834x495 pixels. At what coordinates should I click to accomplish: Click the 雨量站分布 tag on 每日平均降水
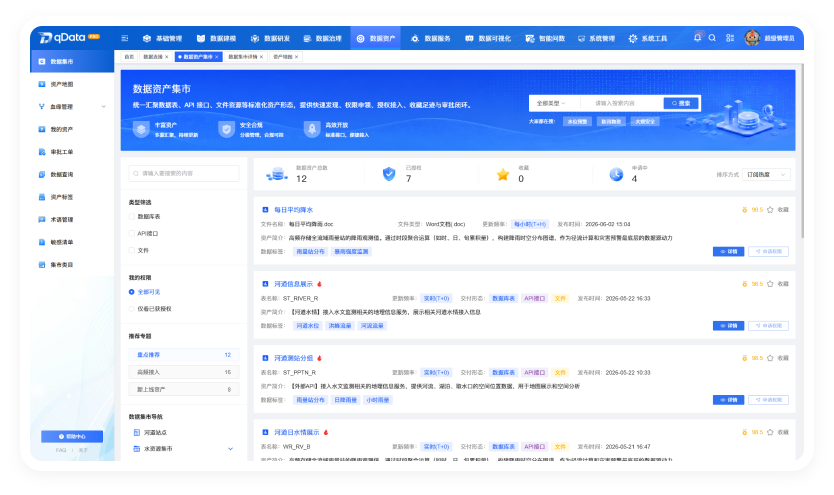[310, 251]
